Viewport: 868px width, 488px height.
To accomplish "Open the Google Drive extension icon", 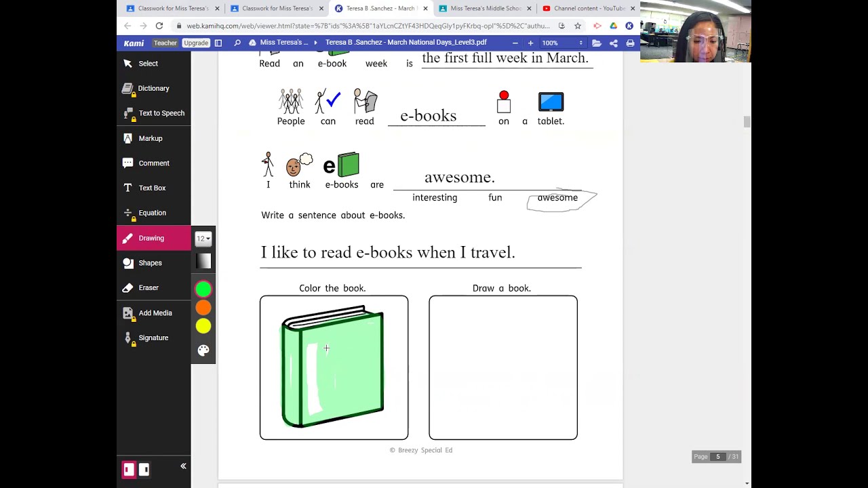I will (x=613, y=26).
